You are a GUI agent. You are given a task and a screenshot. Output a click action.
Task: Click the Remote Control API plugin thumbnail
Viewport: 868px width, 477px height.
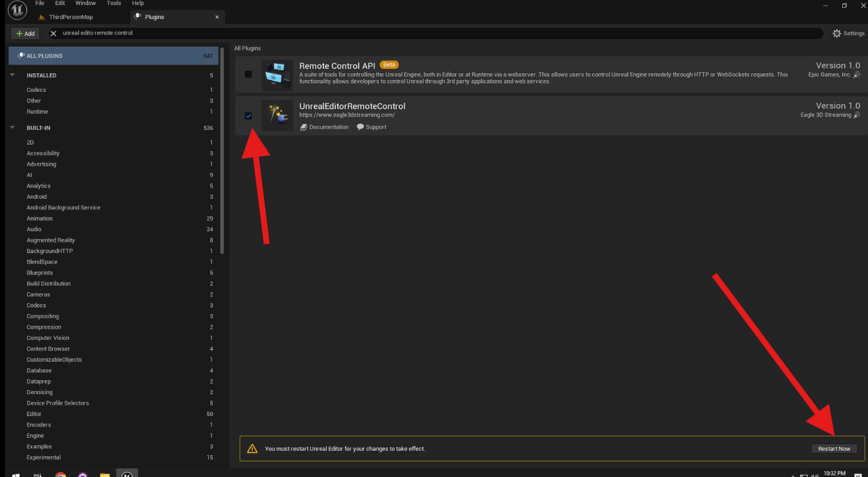[277, 75]
